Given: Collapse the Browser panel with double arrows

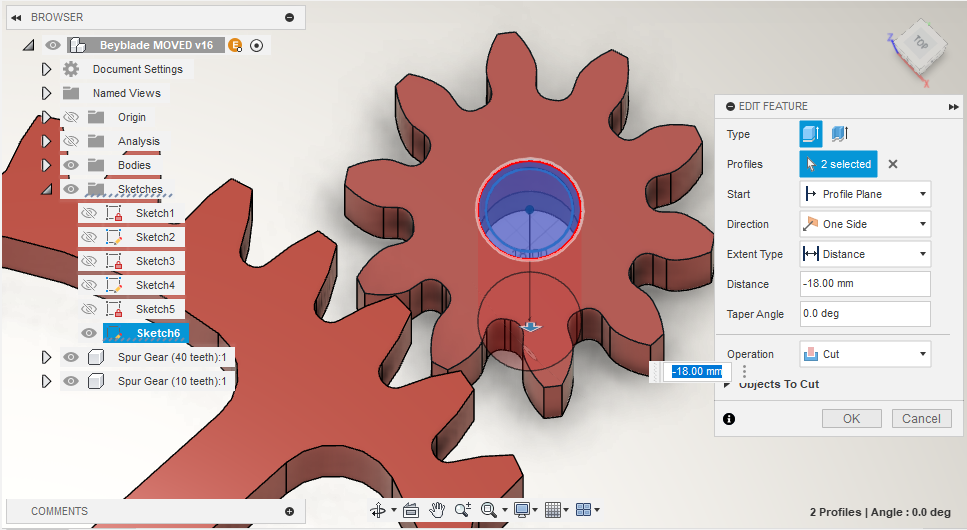Looking at the screenshot, I should click(17, 17).
